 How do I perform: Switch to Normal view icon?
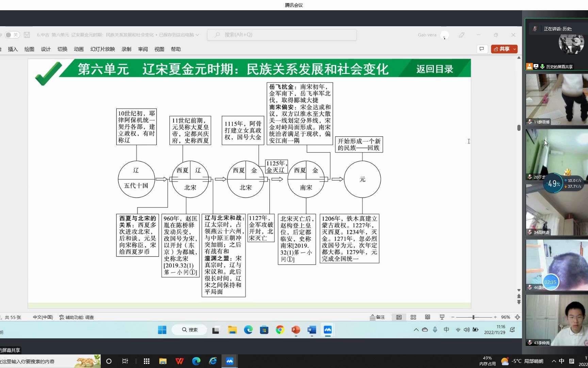click(x=399, y=317)
